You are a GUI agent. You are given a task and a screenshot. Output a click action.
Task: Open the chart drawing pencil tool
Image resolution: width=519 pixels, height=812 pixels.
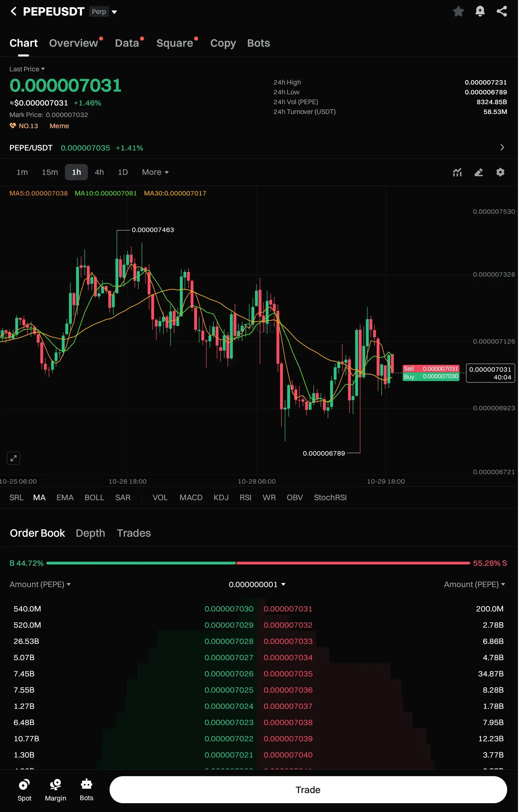tap(479, 172)
